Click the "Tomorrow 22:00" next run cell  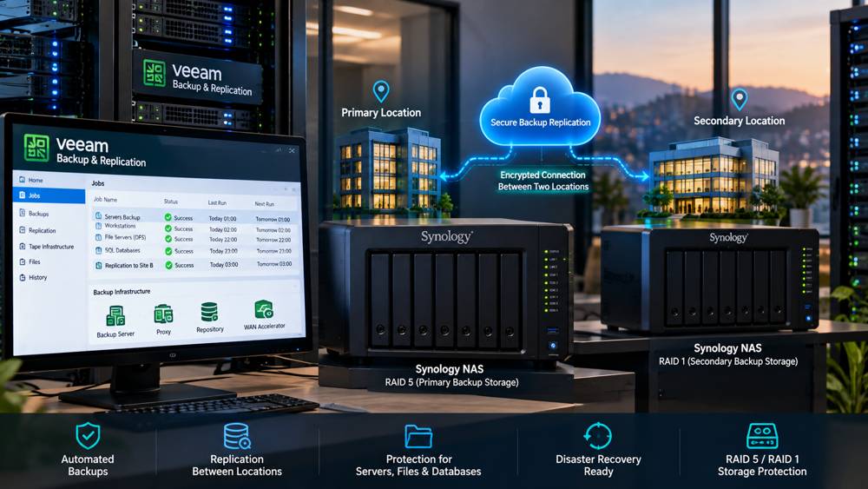pyautogui.click(x=273, y=240)
